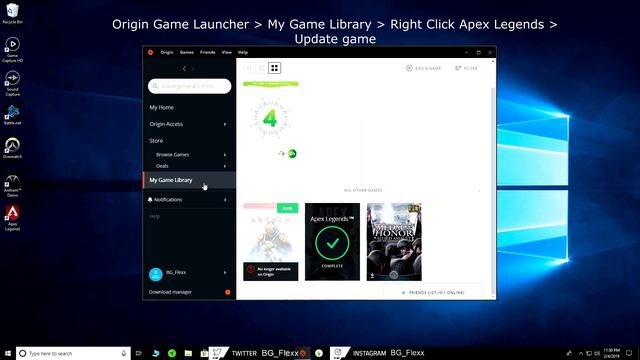Open the Friends menu
Viewport: 640px width, 360px height.
click(208, 52)
